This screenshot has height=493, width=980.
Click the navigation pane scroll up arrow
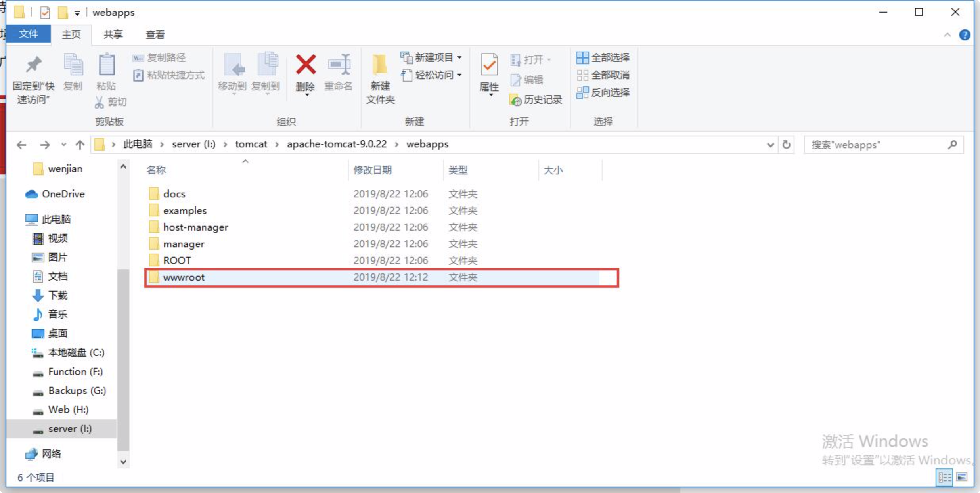[x=123, y=166]
